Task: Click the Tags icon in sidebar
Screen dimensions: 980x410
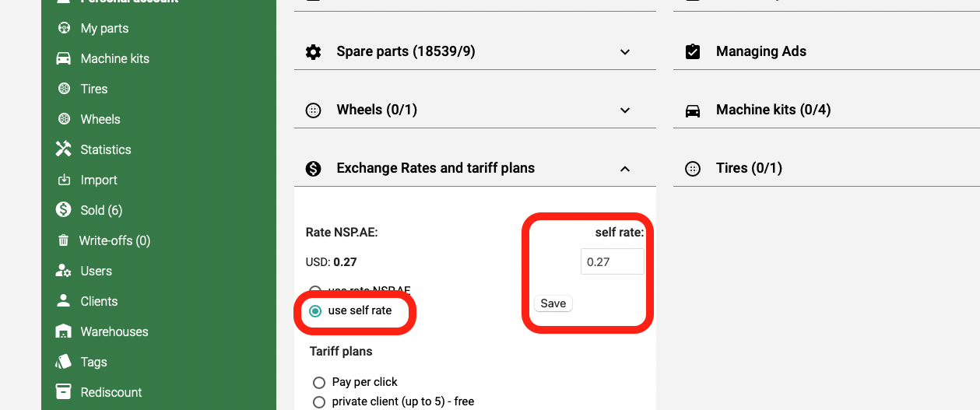Action: [64, 362]
